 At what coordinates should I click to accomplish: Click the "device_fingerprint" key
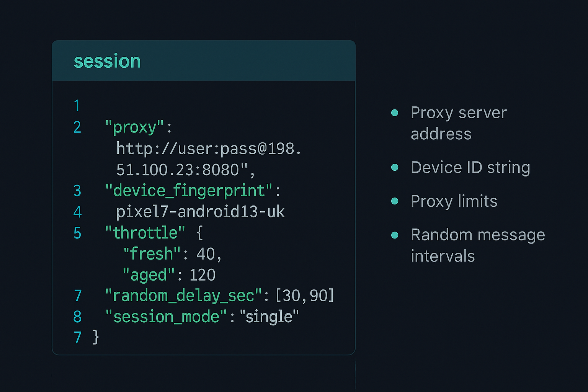(189, 191)
